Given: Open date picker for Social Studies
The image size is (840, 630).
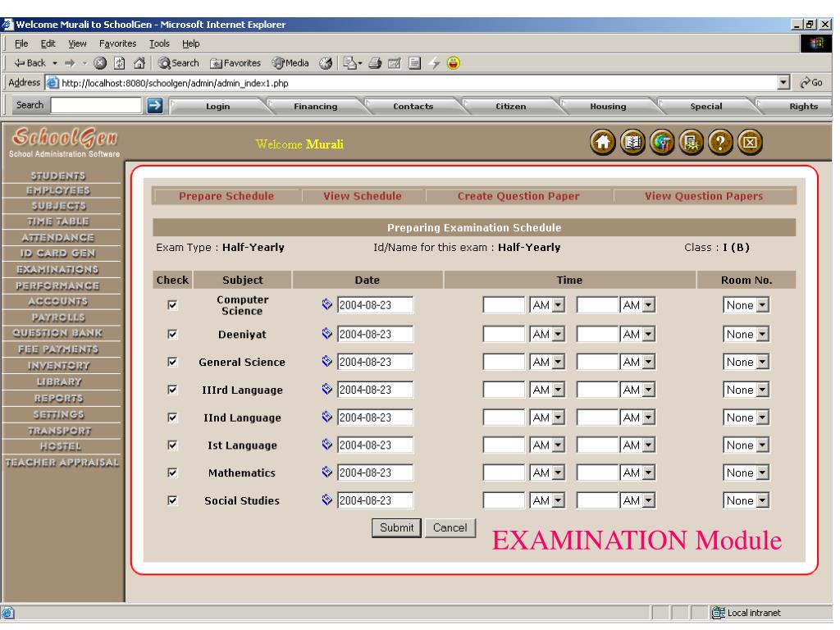Looking at the screenshot, I should 326,500.
